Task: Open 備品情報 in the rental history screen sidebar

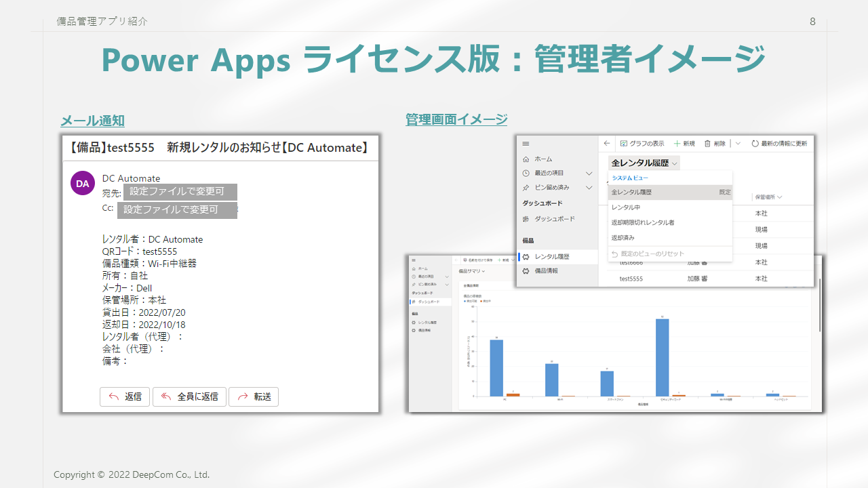Action: (546, 270)
